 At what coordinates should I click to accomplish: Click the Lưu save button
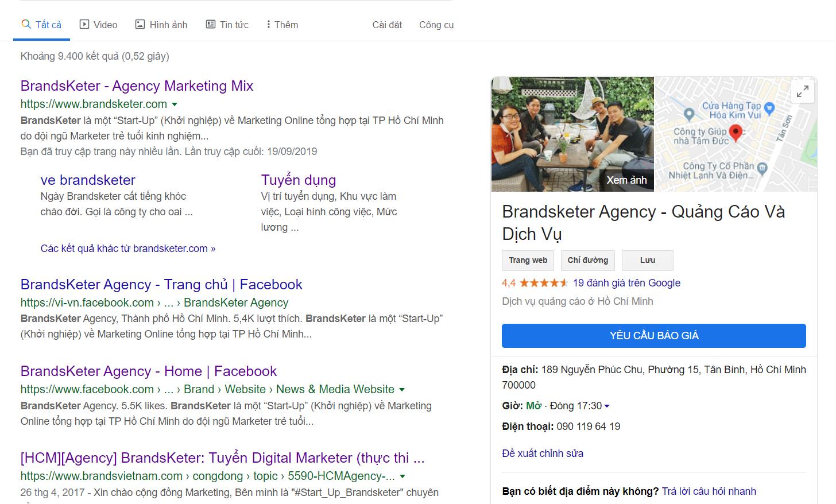click(x=648, y=261)
